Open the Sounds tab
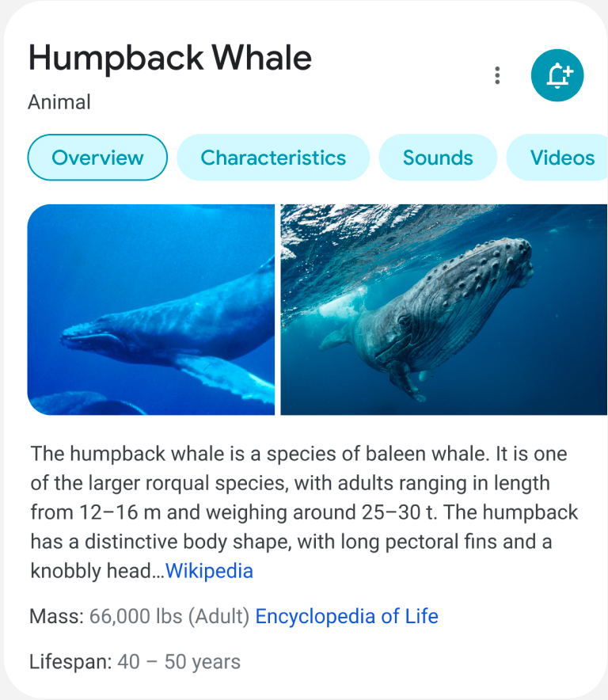The width and height of the screenshot is (608, 700). click(438, 158)
